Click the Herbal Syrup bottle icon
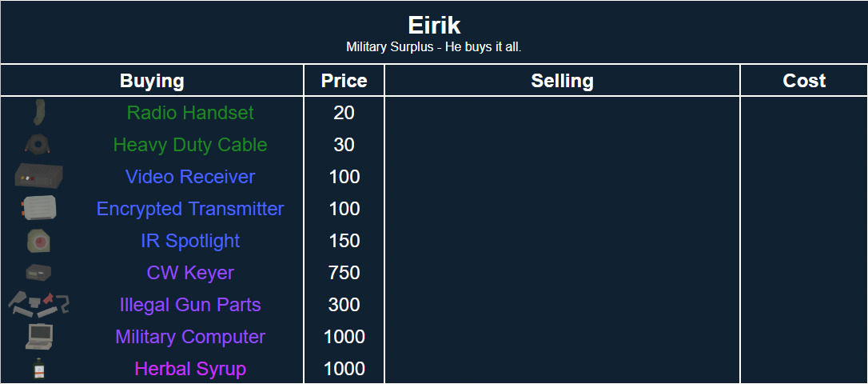 (38, 369)
